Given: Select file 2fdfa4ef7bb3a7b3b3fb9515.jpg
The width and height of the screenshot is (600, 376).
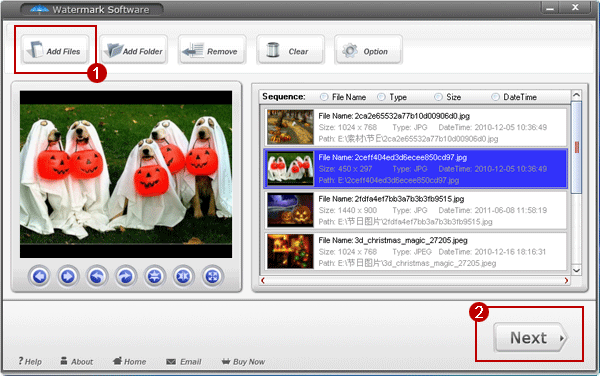Looking at the screenshot, I should [x=416, y=210].
